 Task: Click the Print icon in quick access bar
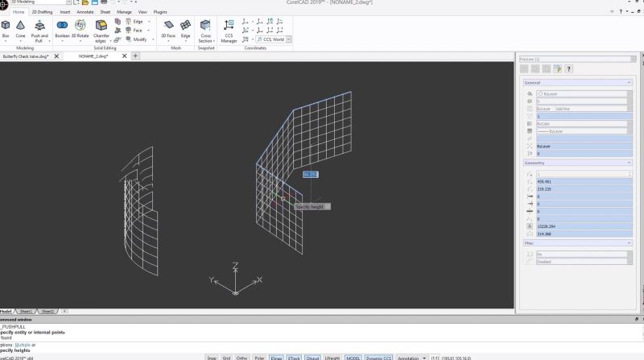(x=104, y=2)
